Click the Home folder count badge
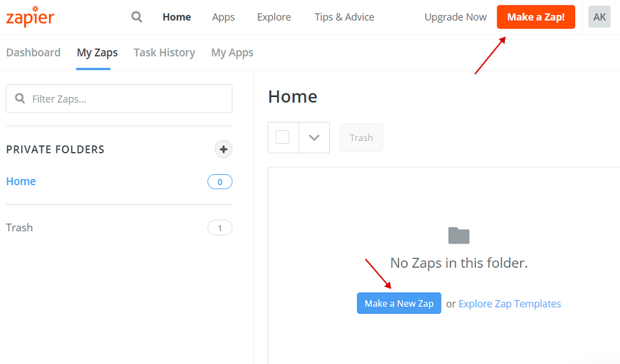 point(220,182)
